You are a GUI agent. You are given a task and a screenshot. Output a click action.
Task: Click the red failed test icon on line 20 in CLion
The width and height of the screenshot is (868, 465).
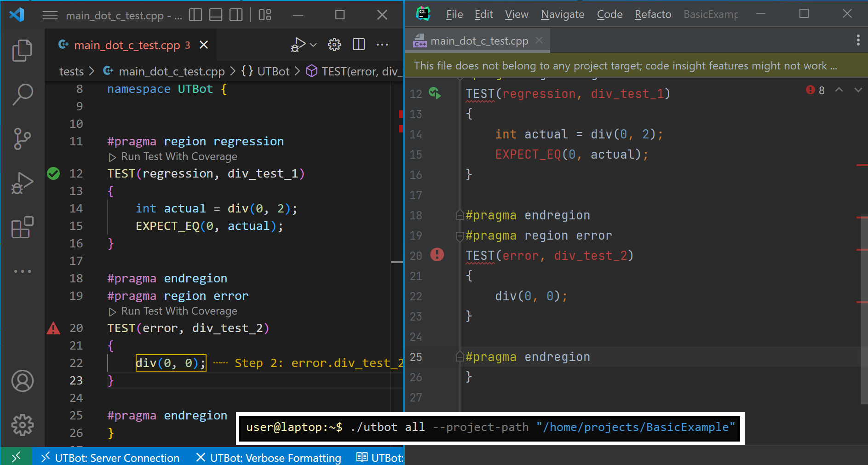click(x=437, y=254)
